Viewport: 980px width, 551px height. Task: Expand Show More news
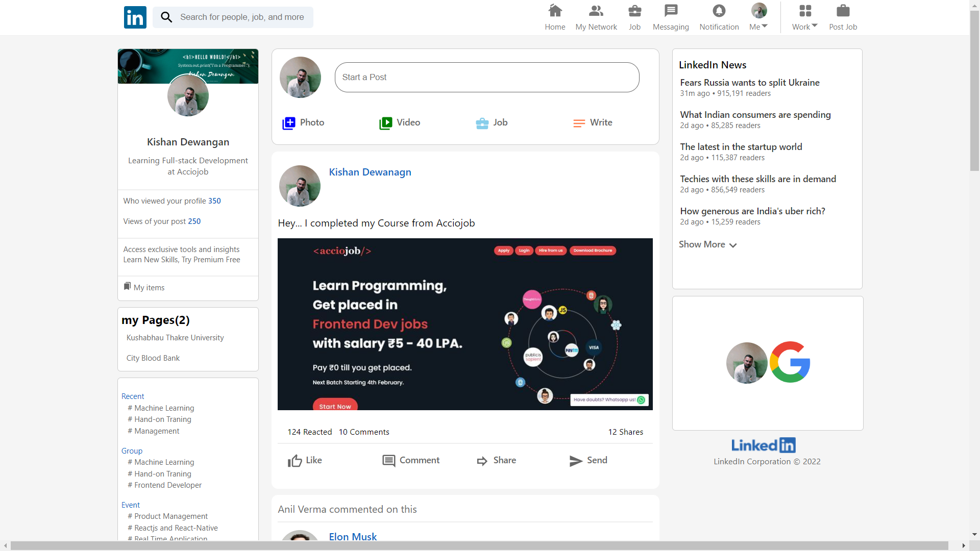click(x=707, y=245)
